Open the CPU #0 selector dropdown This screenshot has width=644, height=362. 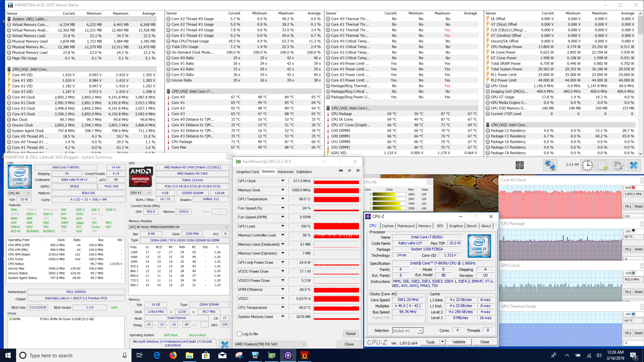[x=19, y=193]
